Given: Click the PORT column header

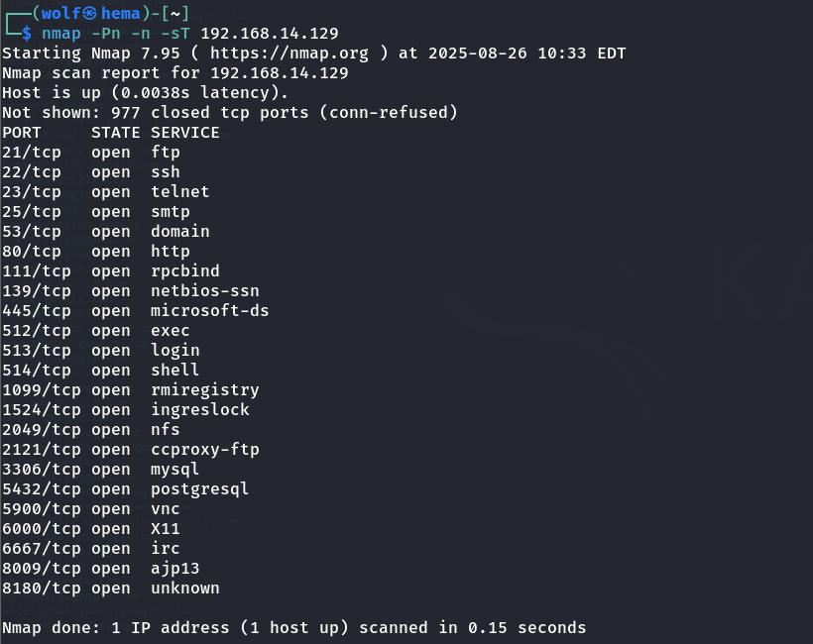Looking at the screenshot, I should (x=22, y=133).
